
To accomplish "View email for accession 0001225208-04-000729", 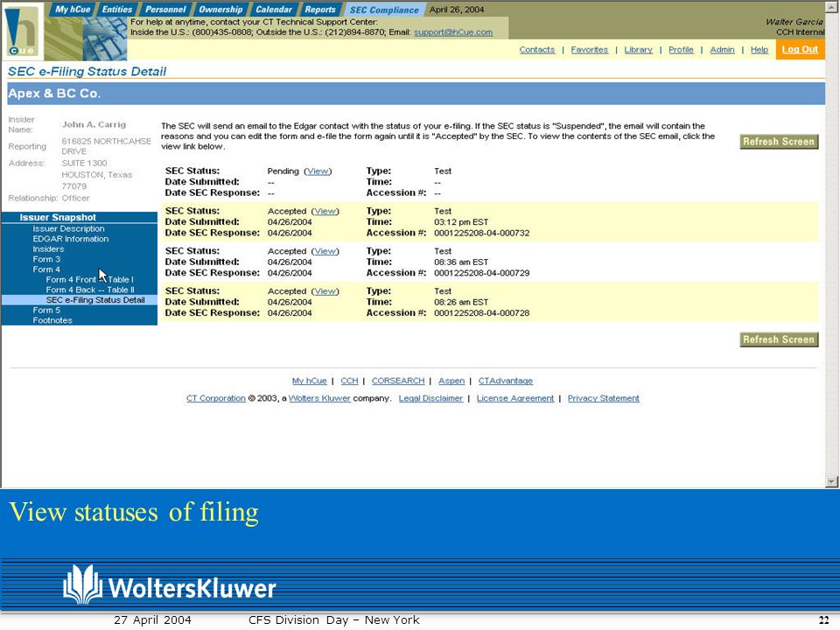I will [x=325, y=251].
